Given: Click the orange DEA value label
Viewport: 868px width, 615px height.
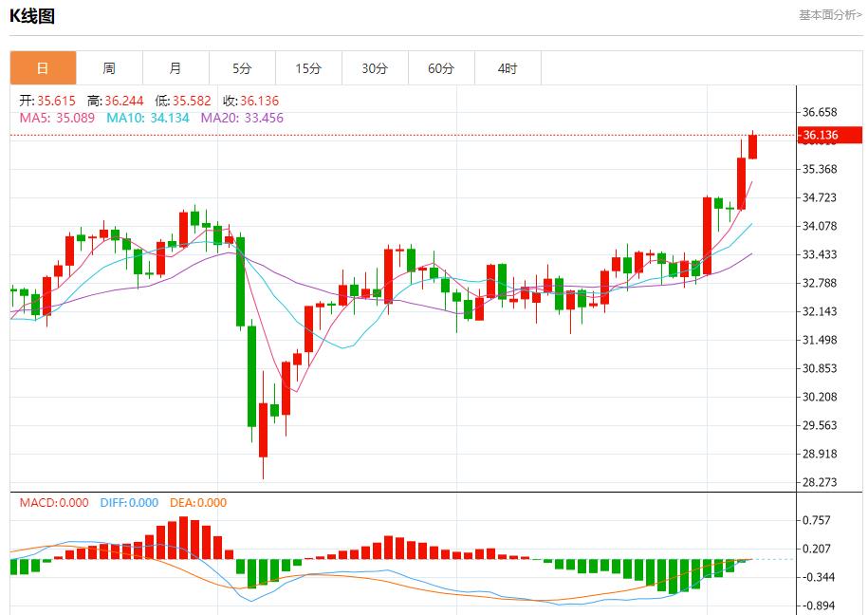Looking at the screenshot, I should 198,503.
